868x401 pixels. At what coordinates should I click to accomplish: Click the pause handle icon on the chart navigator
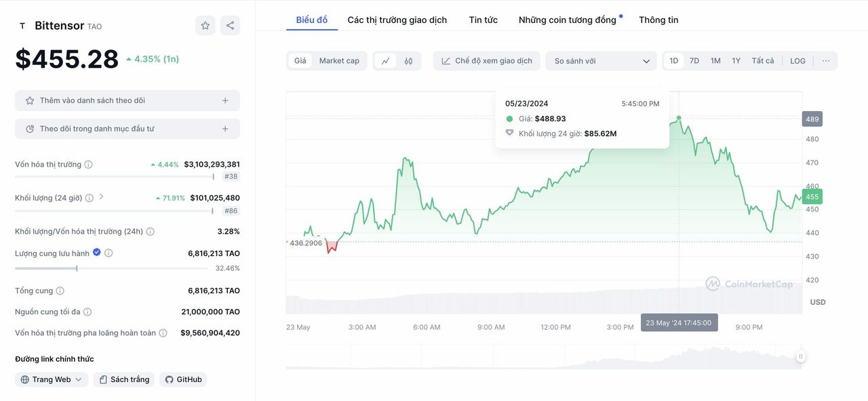[x=801, y=356]
